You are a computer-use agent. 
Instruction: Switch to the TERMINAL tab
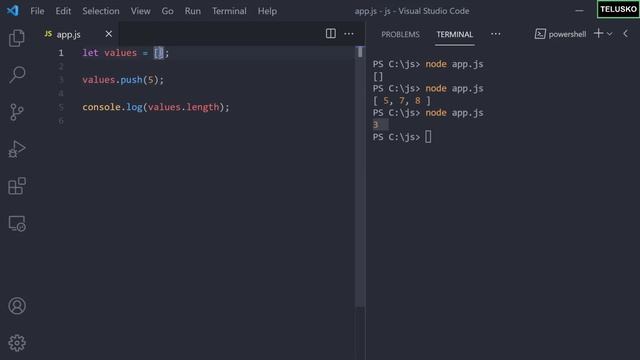(x=454, y=34)
